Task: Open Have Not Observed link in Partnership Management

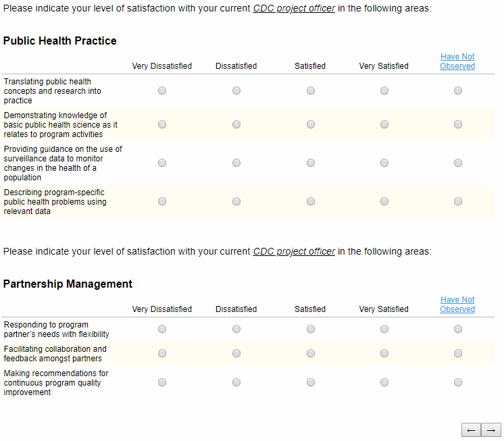Action: 457,305
